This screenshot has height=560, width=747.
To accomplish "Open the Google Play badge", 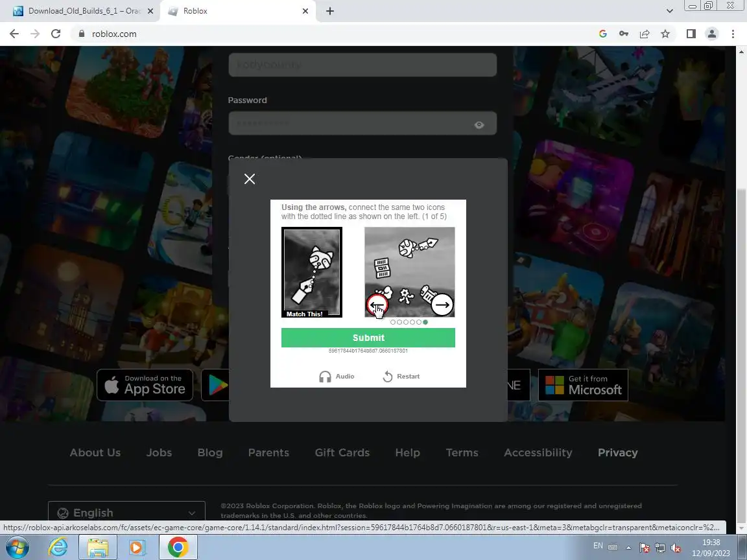I will point(216,385).
